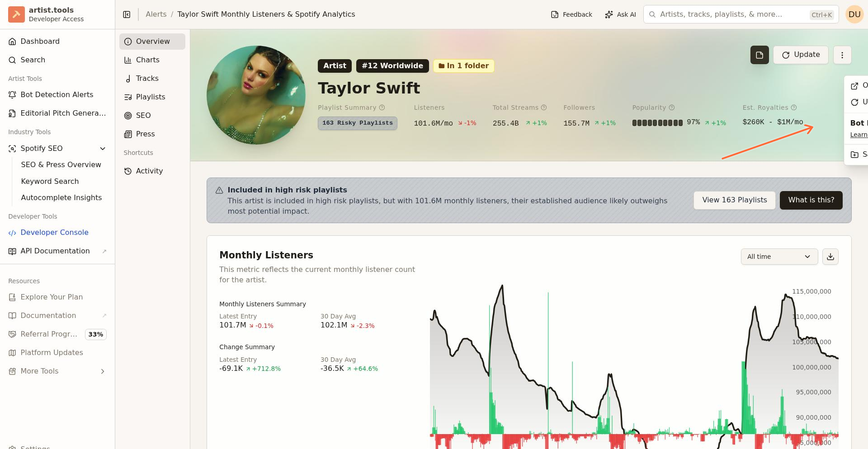
Task: Click the Artist badge
Action: coord(335,66)
